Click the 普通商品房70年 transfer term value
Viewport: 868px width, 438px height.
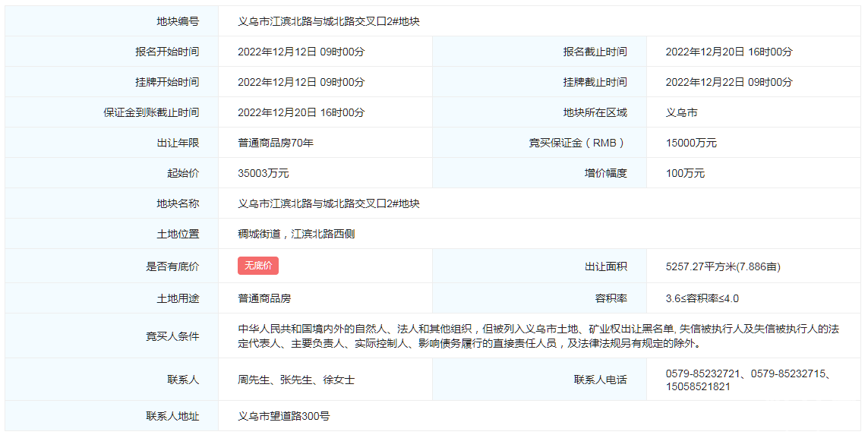pyautogui.click(x=275, y=143)
